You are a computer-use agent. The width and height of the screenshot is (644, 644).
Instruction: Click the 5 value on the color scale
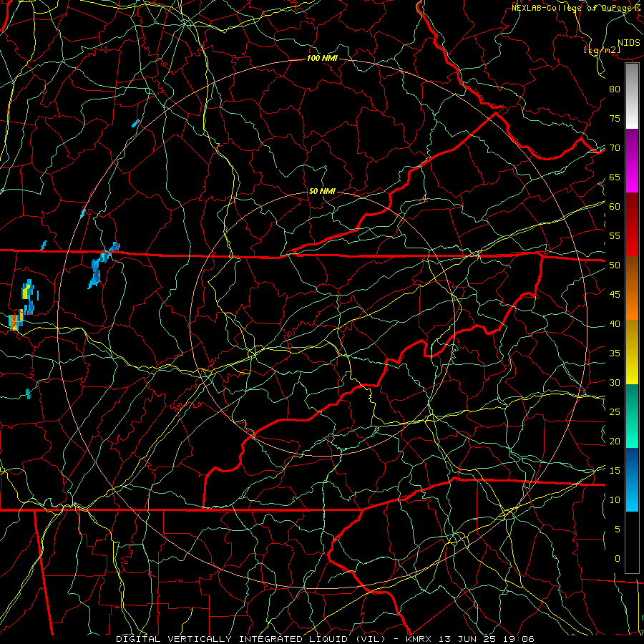[618, 530]
